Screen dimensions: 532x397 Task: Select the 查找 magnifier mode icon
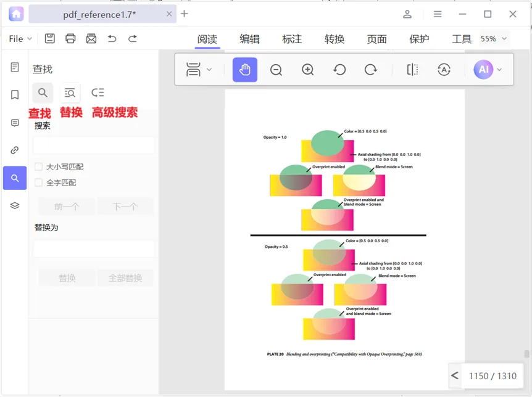click(43, 92)
